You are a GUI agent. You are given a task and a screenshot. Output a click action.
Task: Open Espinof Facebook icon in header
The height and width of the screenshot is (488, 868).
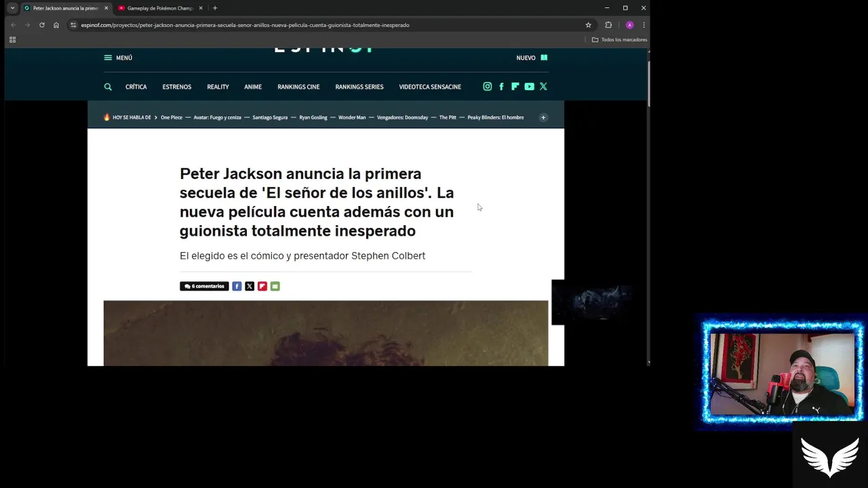(x=501, y=86)
